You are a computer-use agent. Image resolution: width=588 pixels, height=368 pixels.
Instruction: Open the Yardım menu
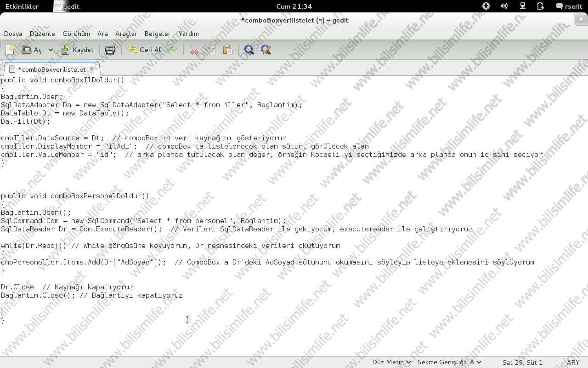188,34
